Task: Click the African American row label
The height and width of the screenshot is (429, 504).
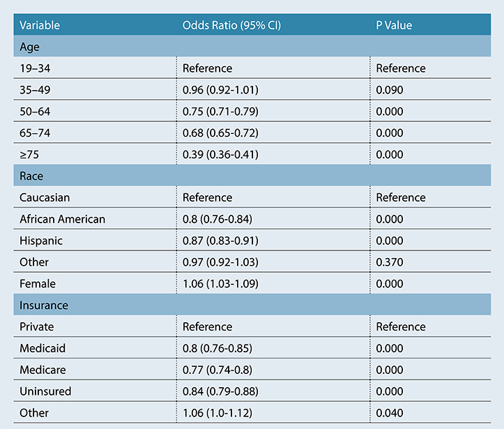Action: [63, 219]
